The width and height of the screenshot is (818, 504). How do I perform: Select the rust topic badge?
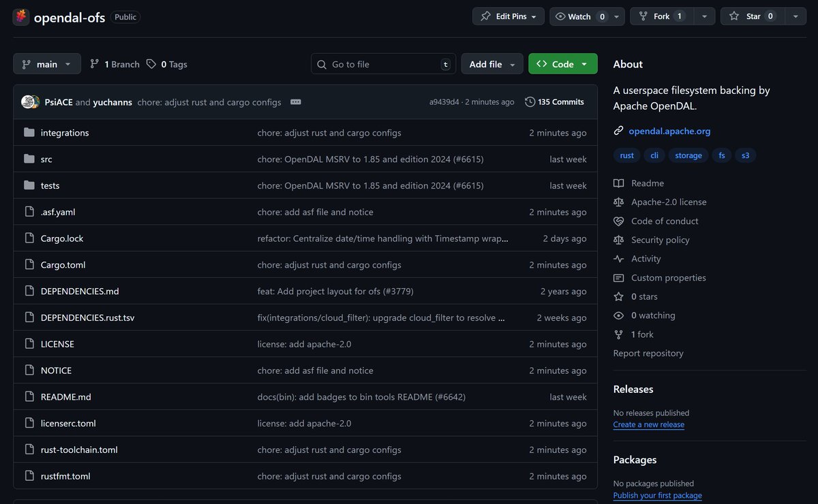tap(626, 155)
